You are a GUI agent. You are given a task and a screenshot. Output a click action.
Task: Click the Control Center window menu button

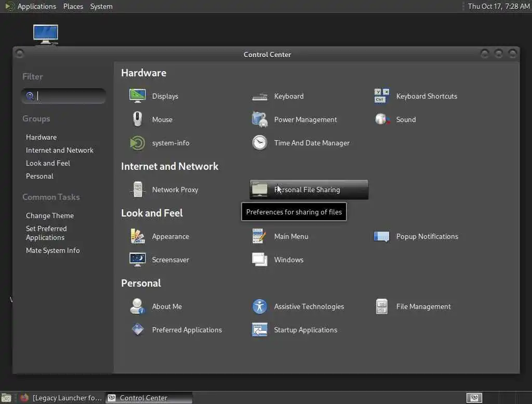[20, 53]
